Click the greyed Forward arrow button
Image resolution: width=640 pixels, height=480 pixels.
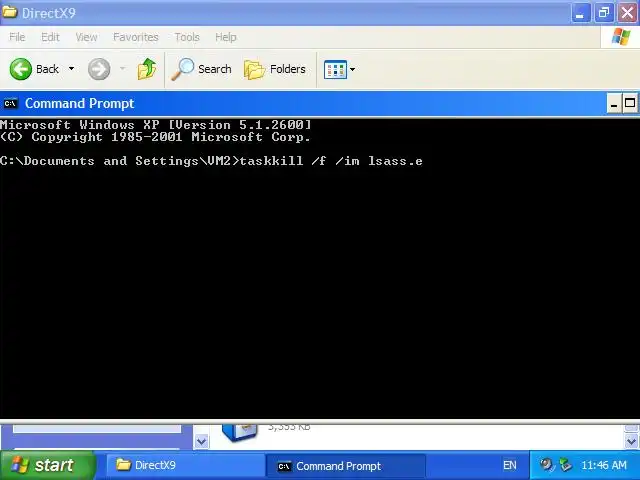pos(99,69)
